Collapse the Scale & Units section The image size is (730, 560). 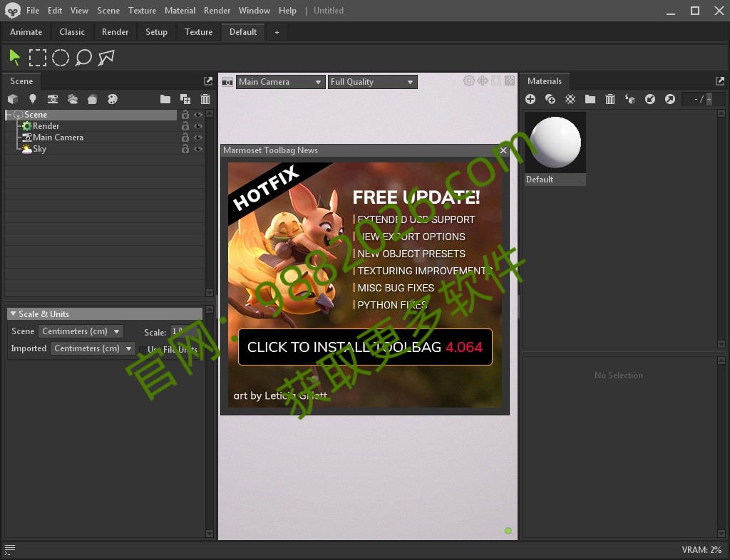click(13, 314)
